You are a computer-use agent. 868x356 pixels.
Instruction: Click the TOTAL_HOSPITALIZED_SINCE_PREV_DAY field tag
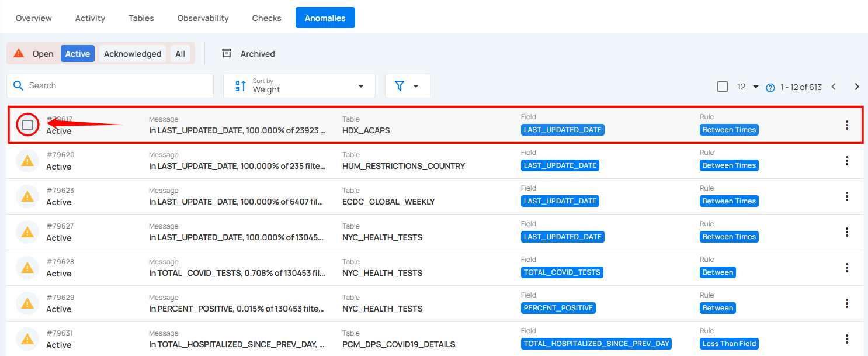pyautogui.click(x=596, y=344)
